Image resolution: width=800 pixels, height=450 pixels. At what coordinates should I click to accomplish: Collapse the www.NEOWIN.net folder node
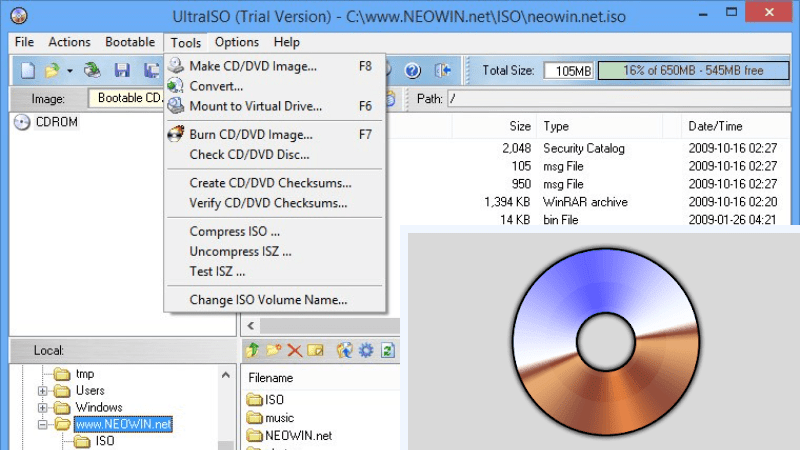(x=44, y=425)
